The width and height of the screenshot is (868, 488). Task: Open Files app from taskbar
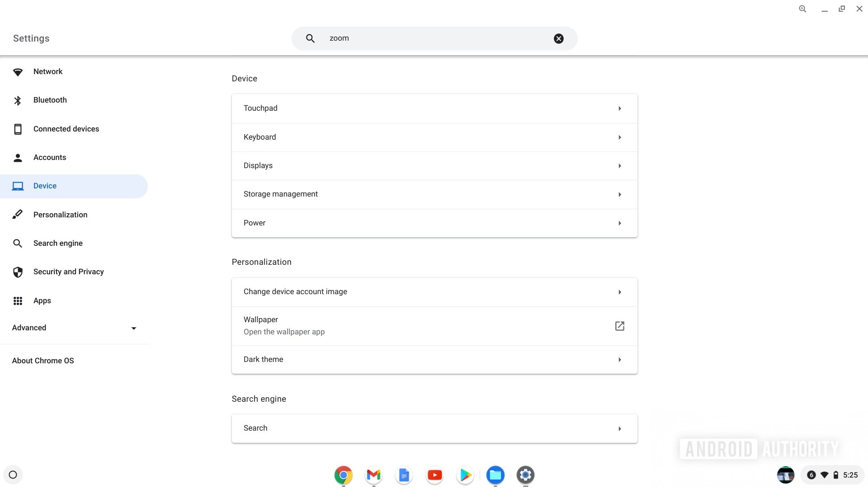[495, 475]
